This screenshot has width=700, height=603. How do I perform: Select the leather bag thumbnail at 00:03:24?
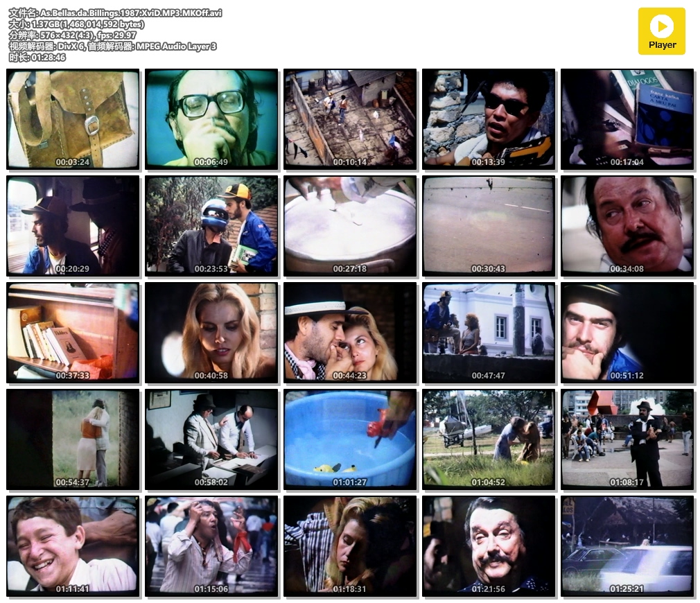(73, 118)
